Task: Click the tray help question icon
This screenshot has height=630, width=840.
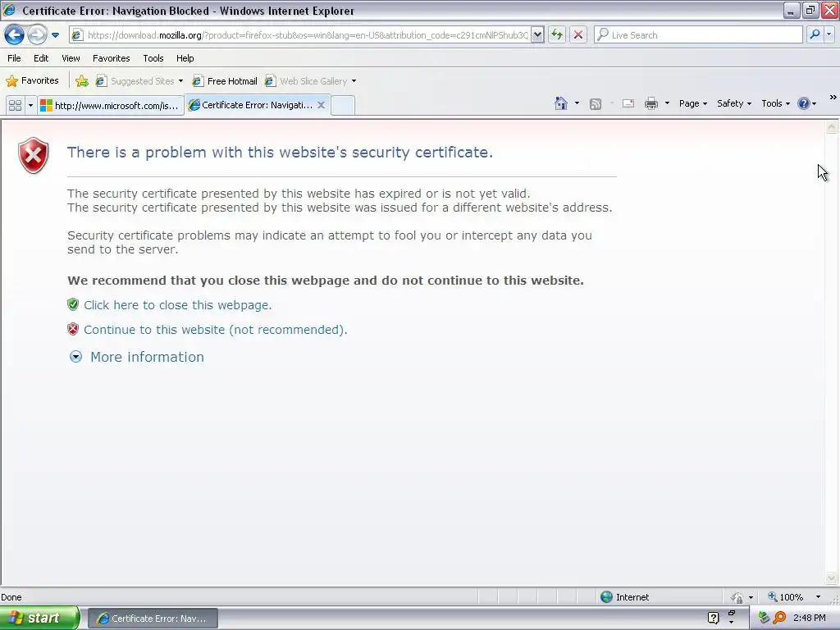Action: 713,619
